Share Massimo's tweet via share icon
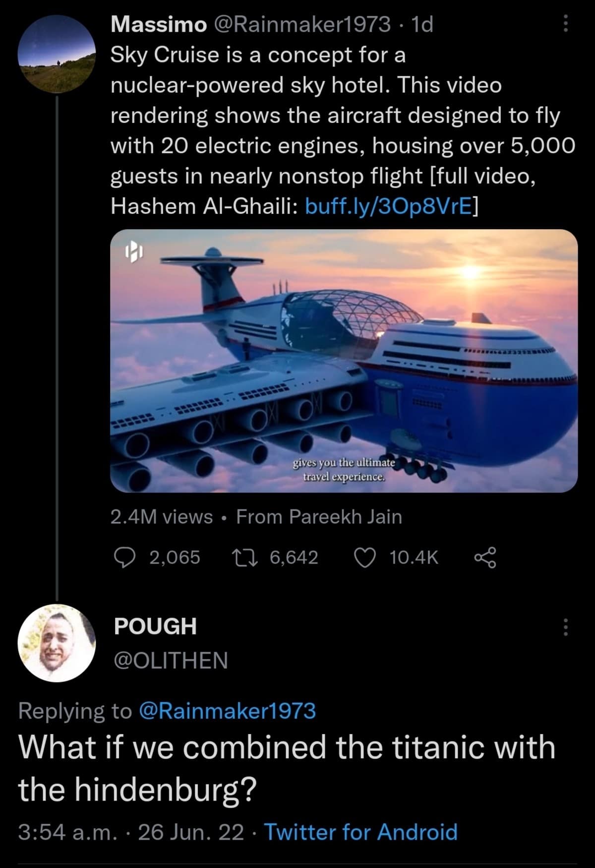The width and height of the screenshot is (595, 868). click(x=484, y=558)
